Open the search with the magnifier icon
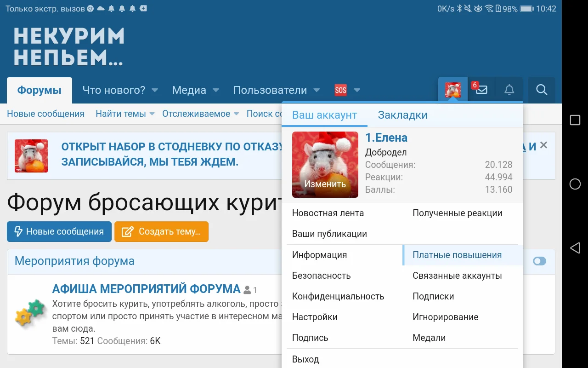This screenshot has width=588, height=368. point(541,90)
